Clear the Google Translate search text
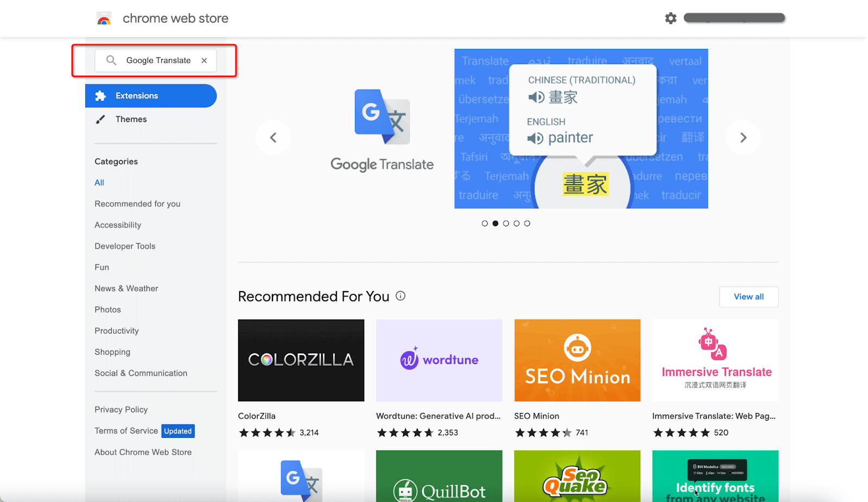Viewport: 868px width, 502px height. point(204,61)
